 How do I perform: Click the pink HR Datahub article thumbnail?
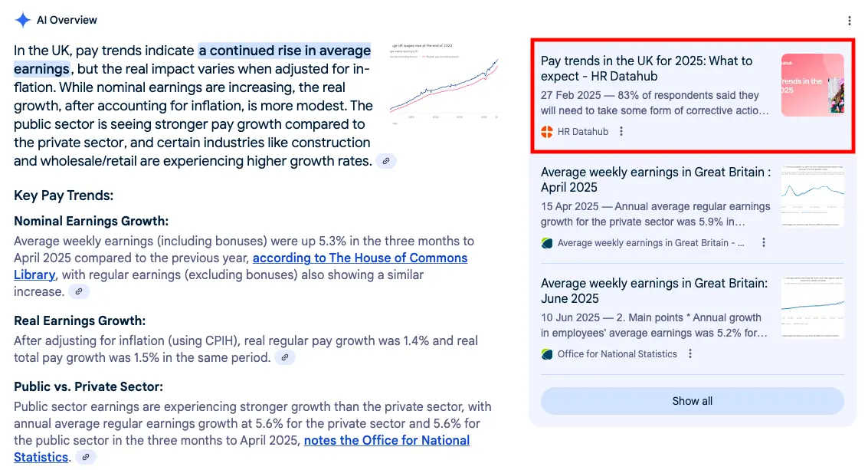point(812,85)
